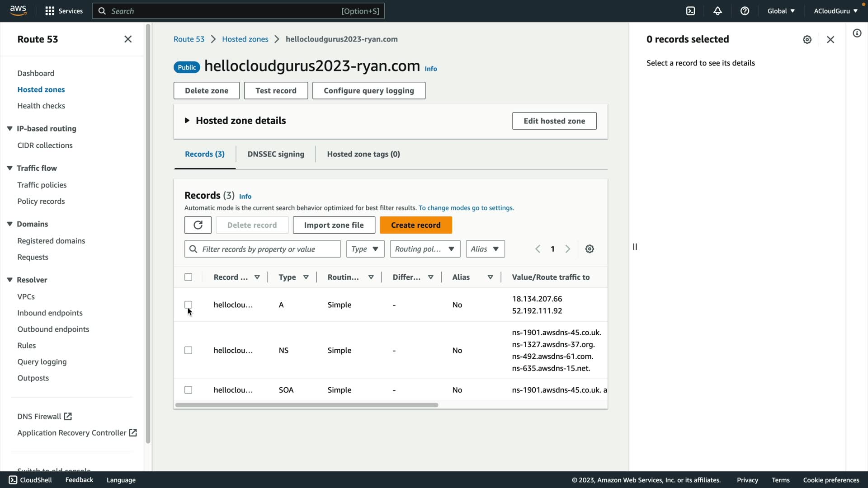
Task: Open the Type filter dropdown
Action: [365, 249]
